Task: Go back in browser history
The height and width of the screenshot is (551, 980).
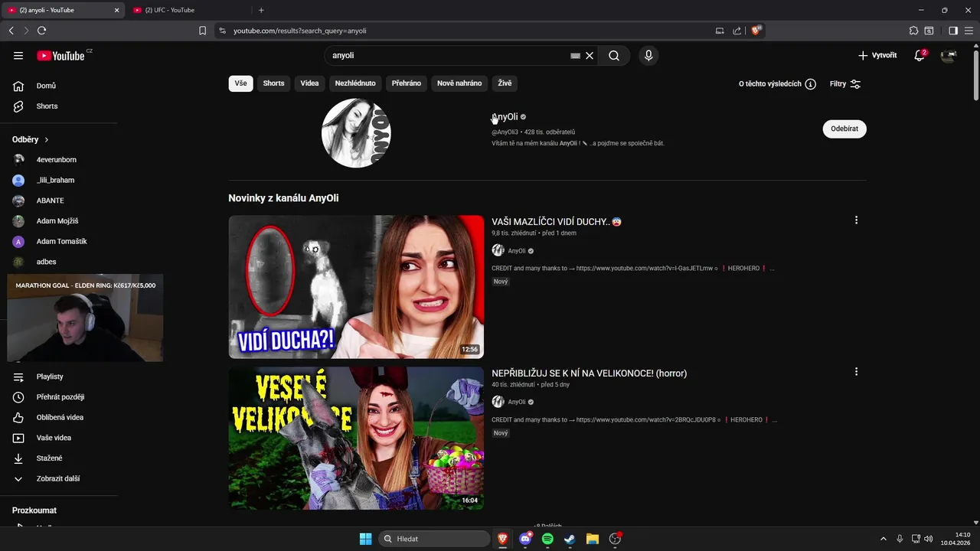Action: [11, 31]
